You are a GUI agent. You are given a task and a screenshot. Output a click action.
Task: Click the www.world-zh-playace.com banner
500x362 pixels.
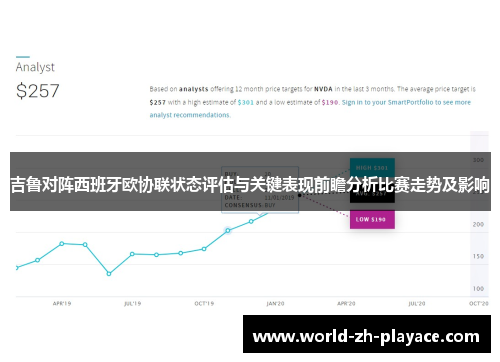[367, 334]
